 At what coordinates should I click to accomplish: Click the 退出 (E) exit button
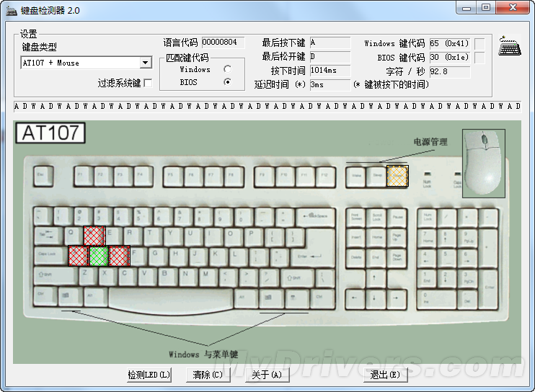tap(386, 375)
